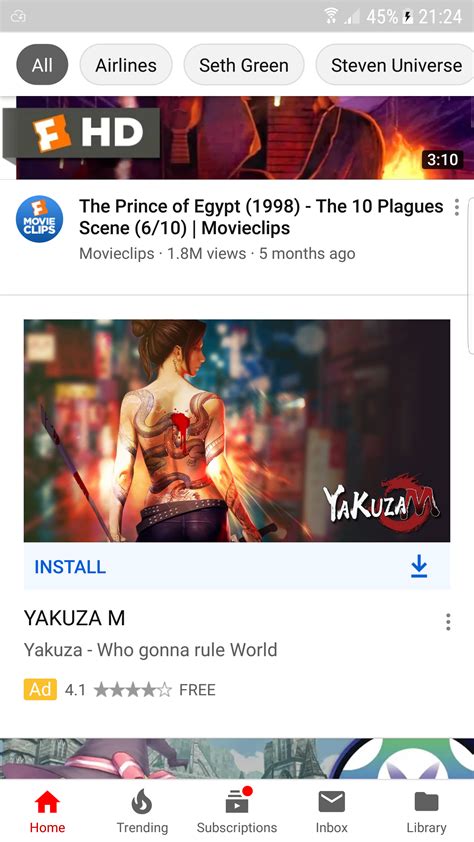Image resolution: width=474 pixels, height=842 pixels.
Task: Open more options for Prince of Egypt video
Action: click(x=456, y=207)
